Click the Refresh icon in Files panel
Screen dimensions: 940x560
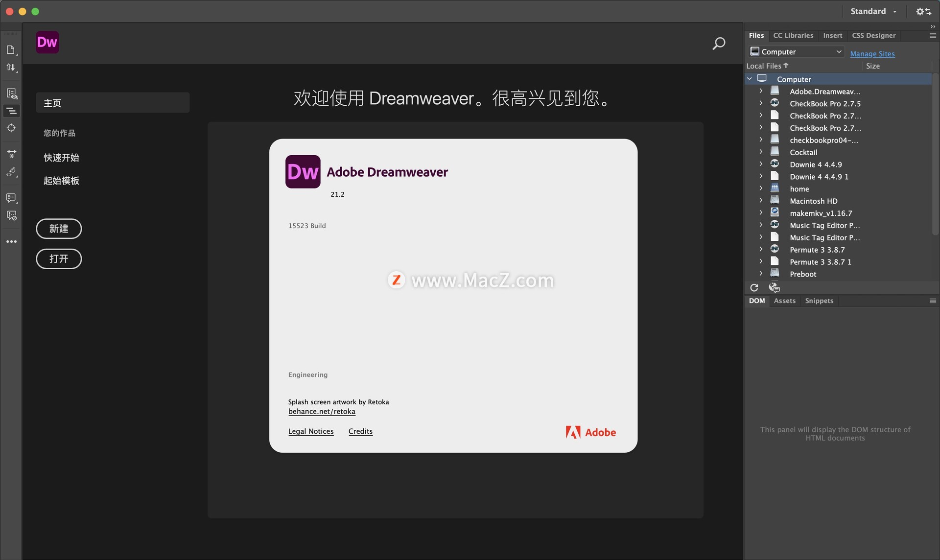tap(754, 288)
